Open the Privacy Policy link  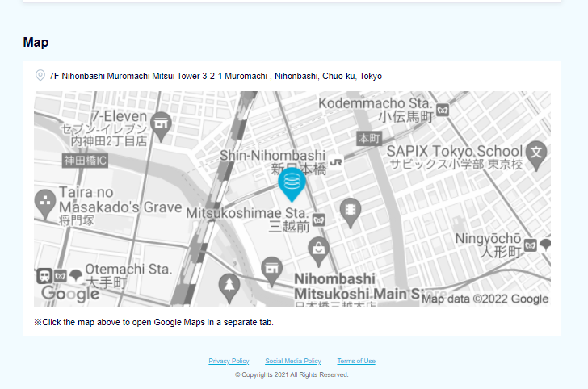229,361
